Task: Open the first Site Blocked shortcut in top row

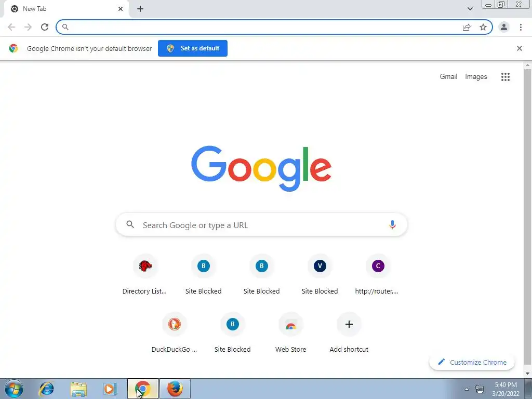Action: (203, 274)
